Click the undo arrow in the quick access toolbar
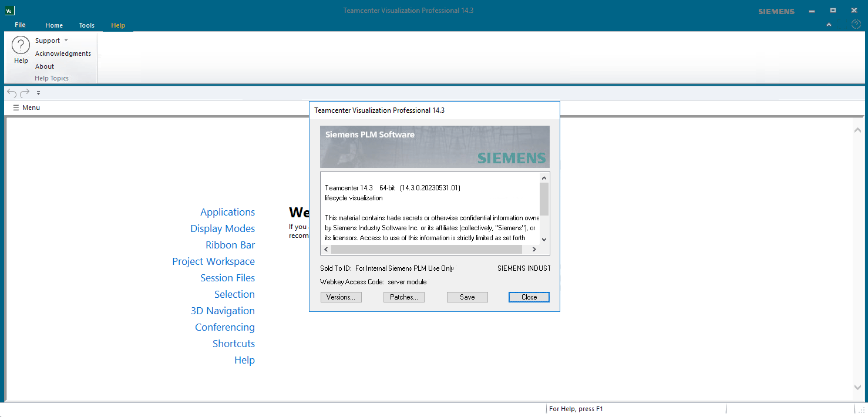868x417 pixels. click(11, 92)
